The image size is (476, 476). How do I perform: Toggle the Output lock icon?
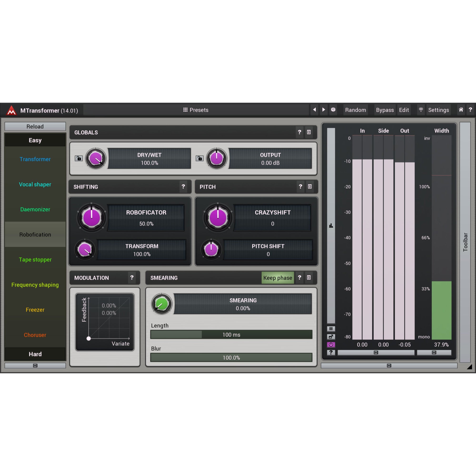(x=200, y=159)
